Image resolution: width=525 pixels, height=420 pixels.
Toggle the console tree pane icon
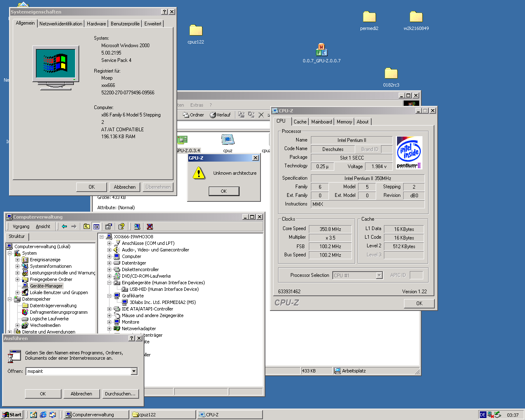click(x=96, y=226)
